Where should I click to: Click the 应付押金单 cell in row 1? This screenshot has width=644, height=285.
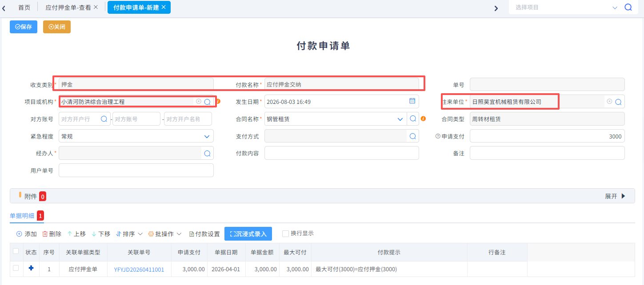click(x=83, y=269)
